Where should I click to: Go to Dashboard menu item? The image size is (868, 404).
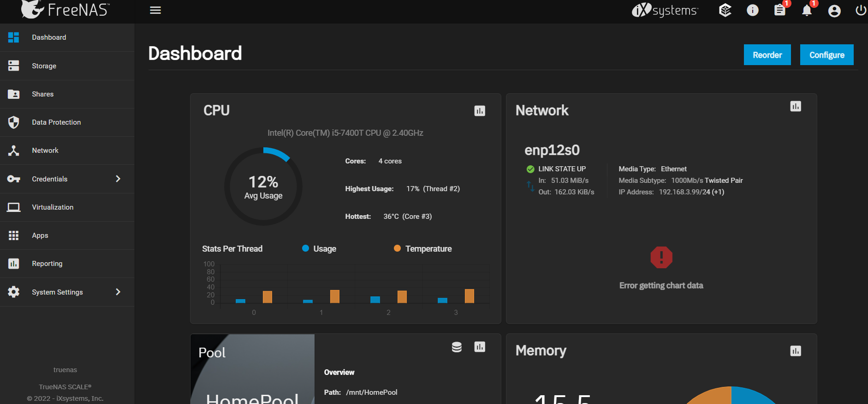pos(67,37)
